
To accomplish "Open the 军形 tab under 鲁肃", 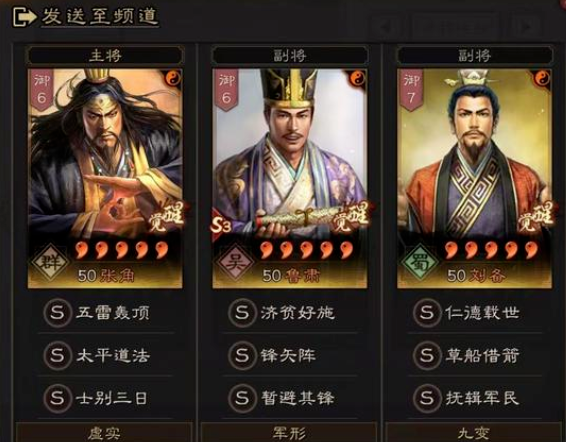I will pyautogui.click(x=289, y=433).
